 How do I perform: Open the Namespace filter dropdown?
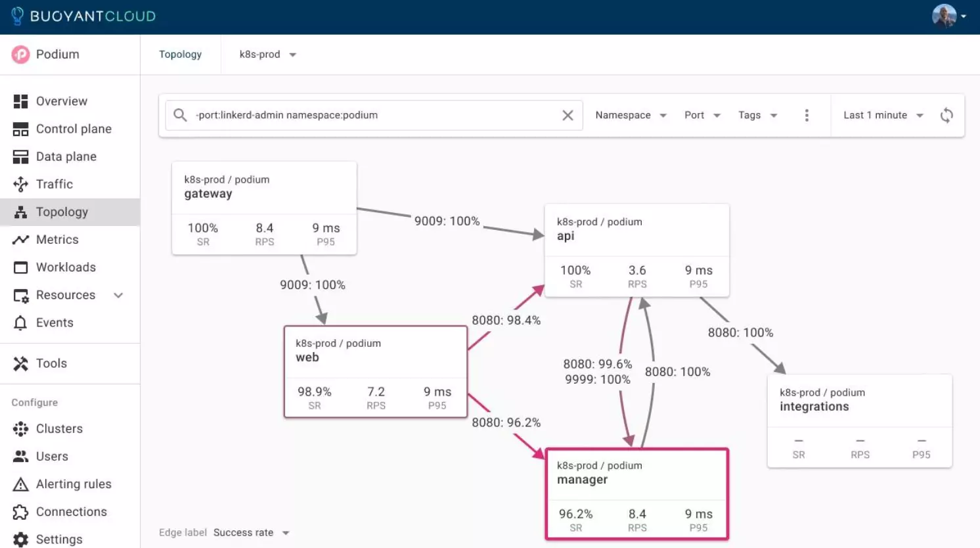click(631, 115)
